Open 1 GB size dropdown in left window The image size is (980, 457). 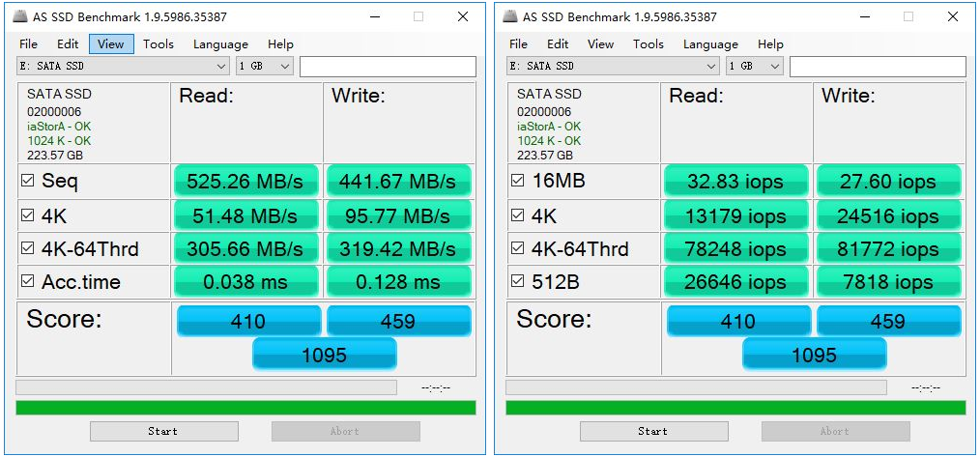(x=265, y=67)
